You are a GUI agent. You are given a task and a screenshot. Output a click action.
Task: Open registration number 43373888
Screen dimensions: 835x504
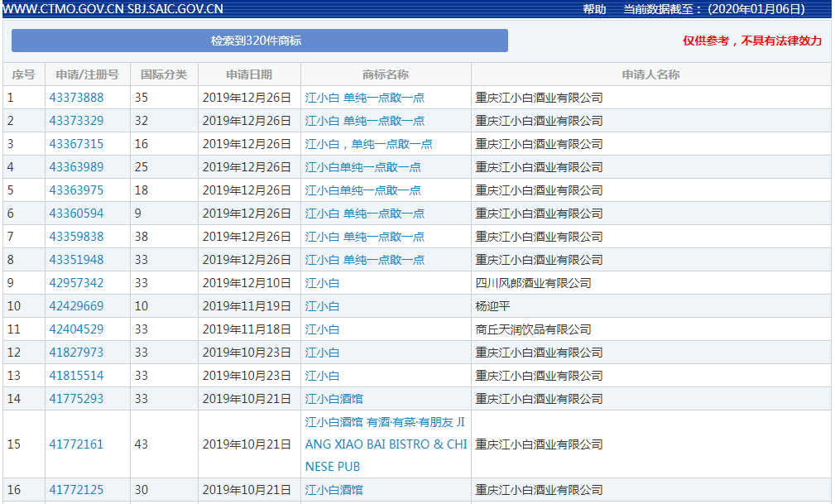click(x=76, y=98)
